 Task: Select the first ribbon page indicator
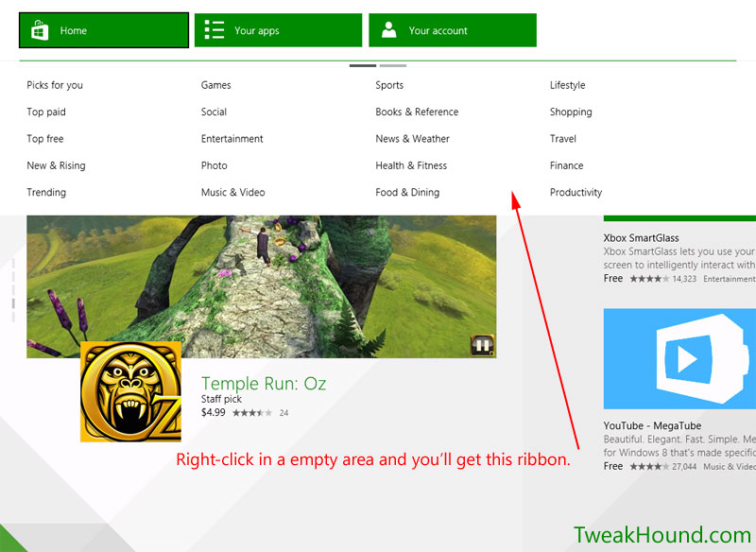[363, 65]
